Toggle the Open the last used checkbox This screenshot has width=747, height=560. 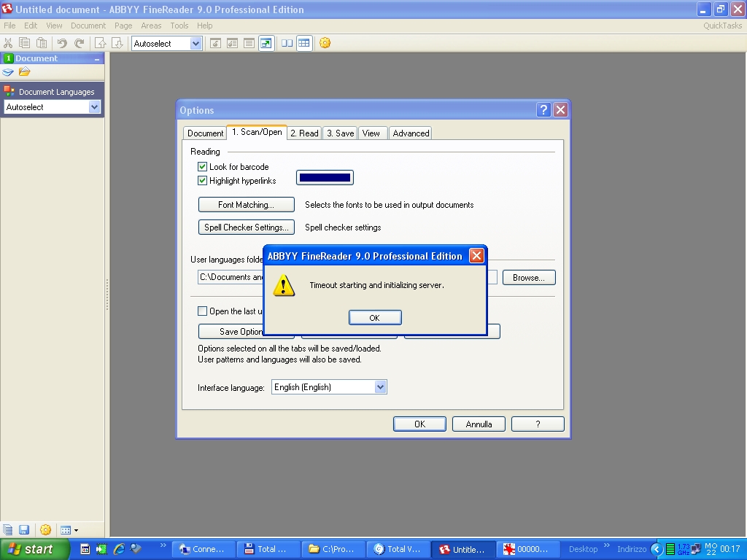203,311
